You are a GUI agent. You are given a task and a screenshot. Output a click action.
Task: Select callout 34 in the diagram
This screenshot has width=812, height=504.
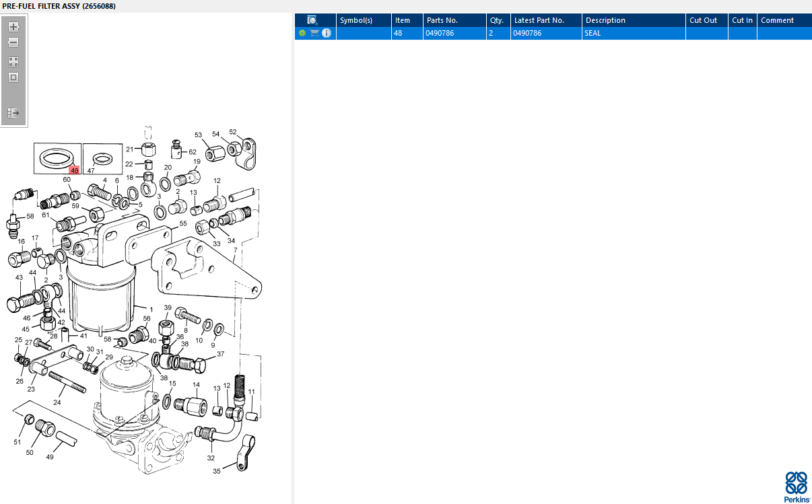point(231,240)
